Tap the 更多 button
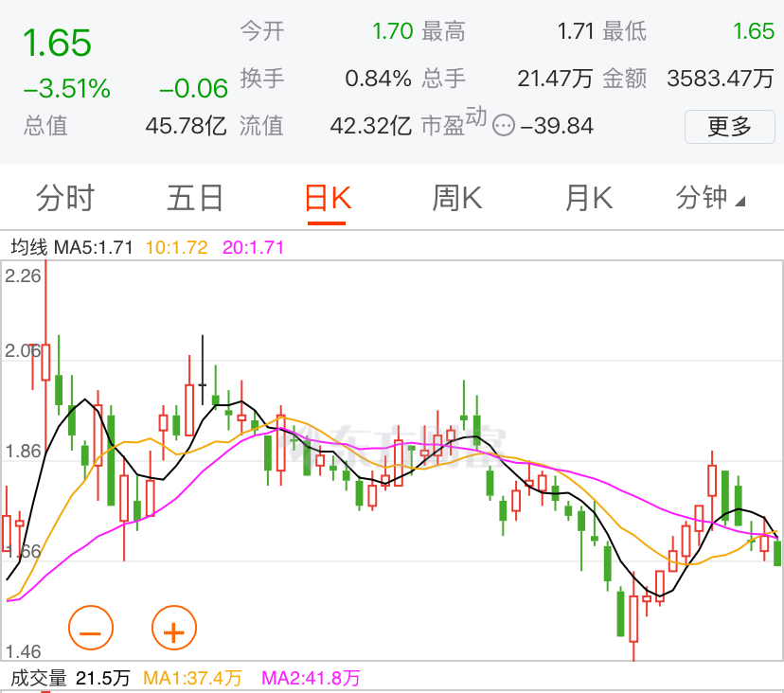The width and height of the screenshot is (784, 693). 729,127
